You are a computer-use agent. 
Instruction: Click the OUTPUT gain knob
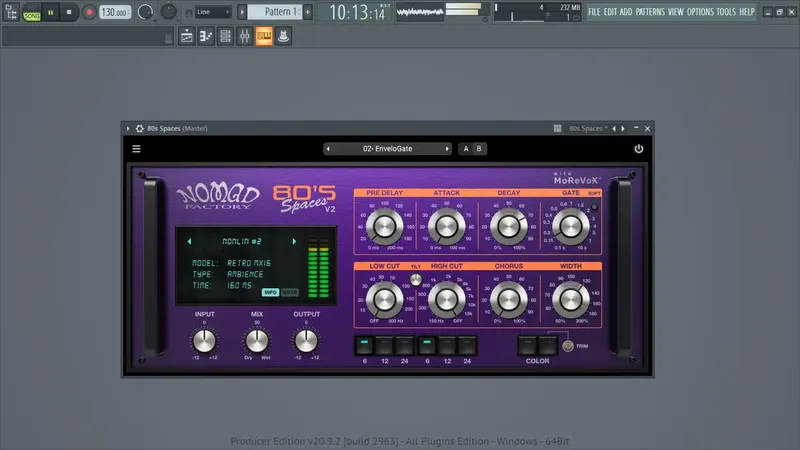coord(306,341)
